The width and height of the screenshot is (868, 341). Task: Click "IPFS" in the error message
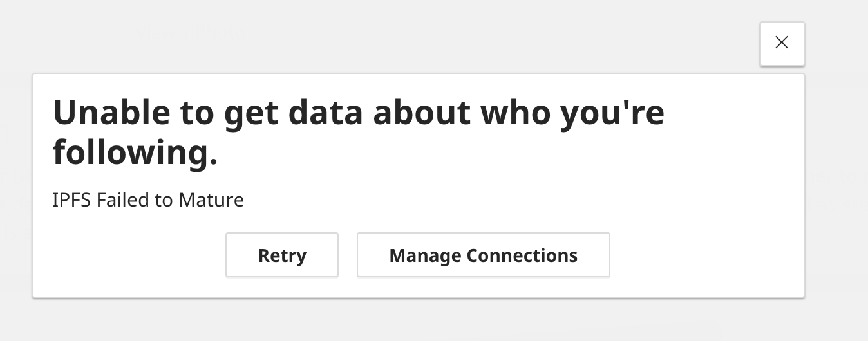[x=72, y=200]
